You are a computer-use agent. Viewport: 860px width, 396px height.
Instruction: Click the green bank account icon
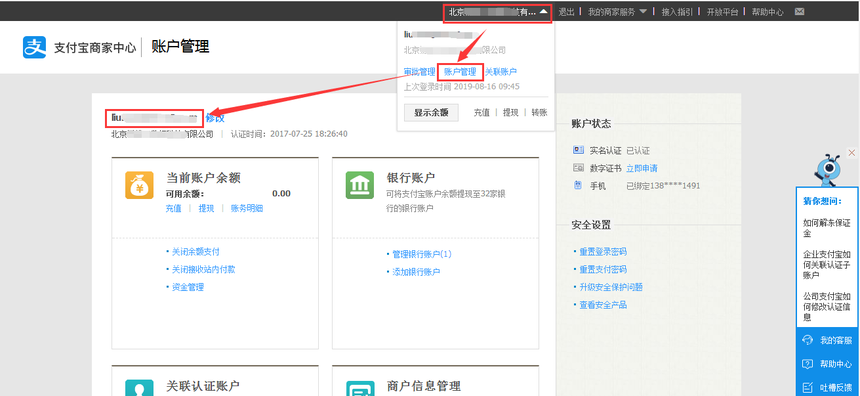pyautogui.click(x=359, y=185)
